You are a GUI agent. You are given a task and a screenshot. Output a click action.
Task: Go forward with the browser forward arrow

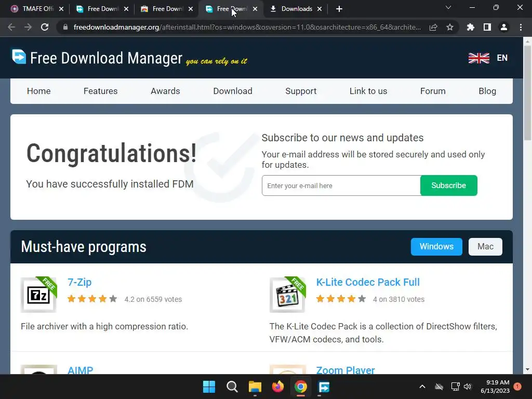click(x=28, y=27)
